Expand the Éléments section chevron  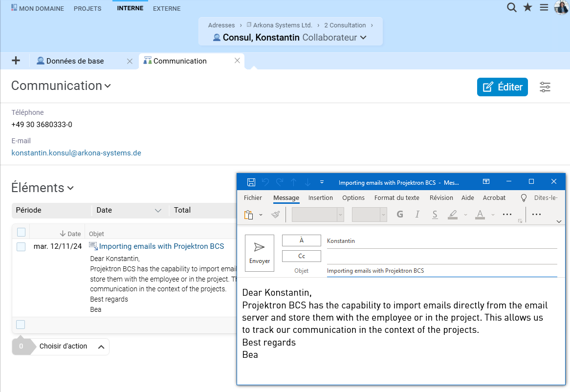[70, 188]
